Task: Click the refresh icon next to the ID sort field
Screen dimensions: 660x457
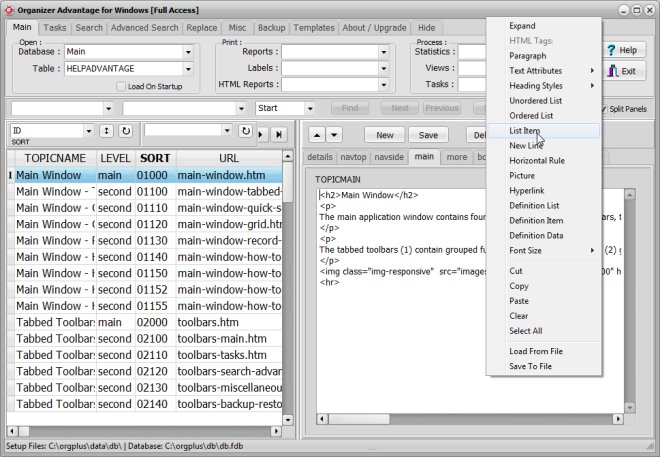Action: click(125, 131)
